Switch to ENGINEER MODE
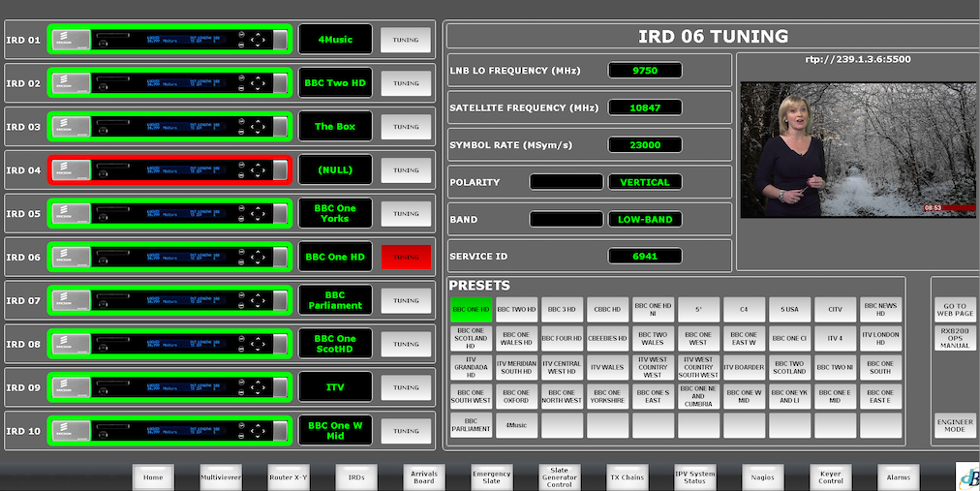 pyautogui.click(x=955, y=425)
